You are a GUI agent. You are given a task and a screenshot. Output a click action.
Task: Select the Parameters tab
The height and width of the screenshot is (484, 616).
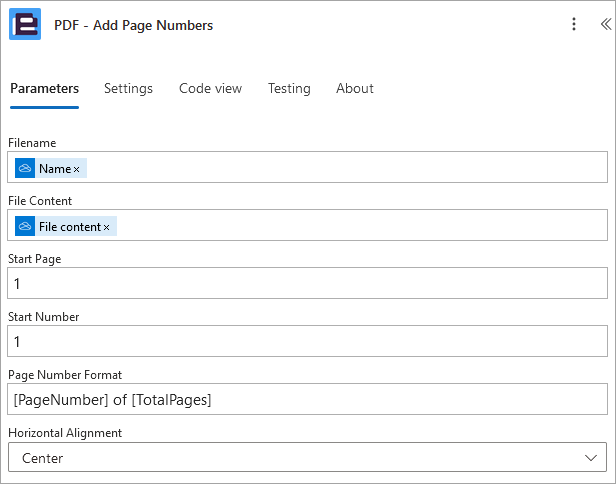point(44,88)
